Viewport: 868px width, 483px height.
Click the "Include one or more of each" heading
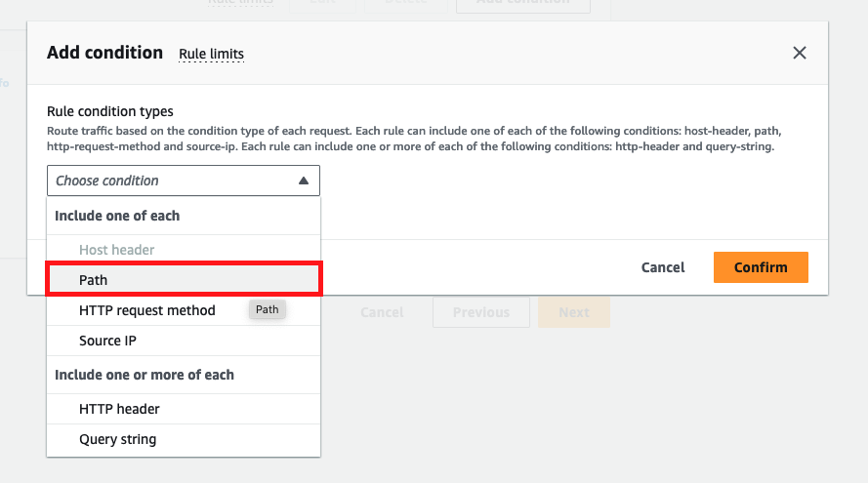click(x=145, y=375)
